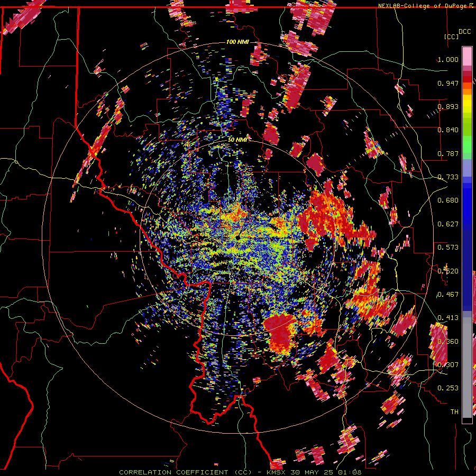Click the 100 NMI range ring label
The image size is (476, 476).
click(237, 42)
